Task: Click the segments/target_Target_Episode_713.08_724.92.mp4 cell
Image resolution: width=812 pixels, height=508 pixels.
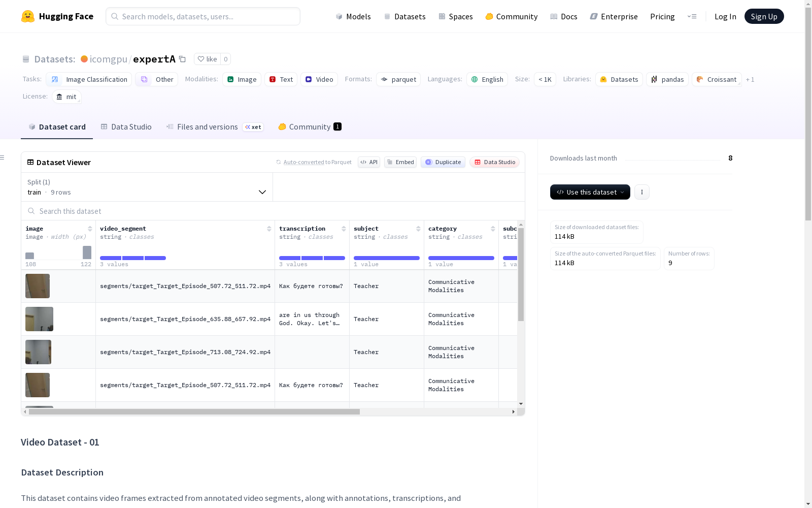Action: (x=185, y=352)
